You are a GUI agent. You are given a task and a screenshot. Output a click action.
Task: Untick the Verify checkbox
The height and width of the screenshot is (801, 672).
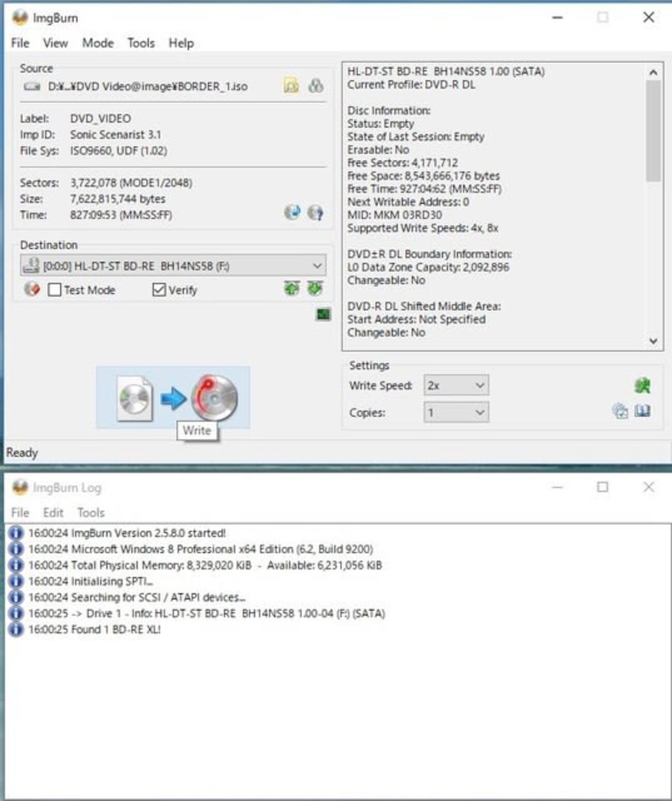[159, 290]
